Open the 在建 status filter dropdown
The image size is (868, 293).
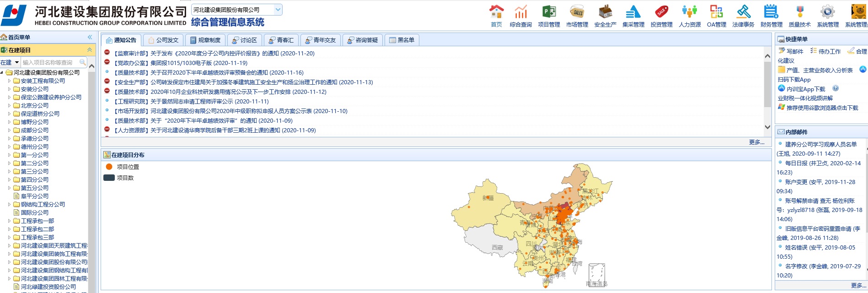click(x=10, y=62)
